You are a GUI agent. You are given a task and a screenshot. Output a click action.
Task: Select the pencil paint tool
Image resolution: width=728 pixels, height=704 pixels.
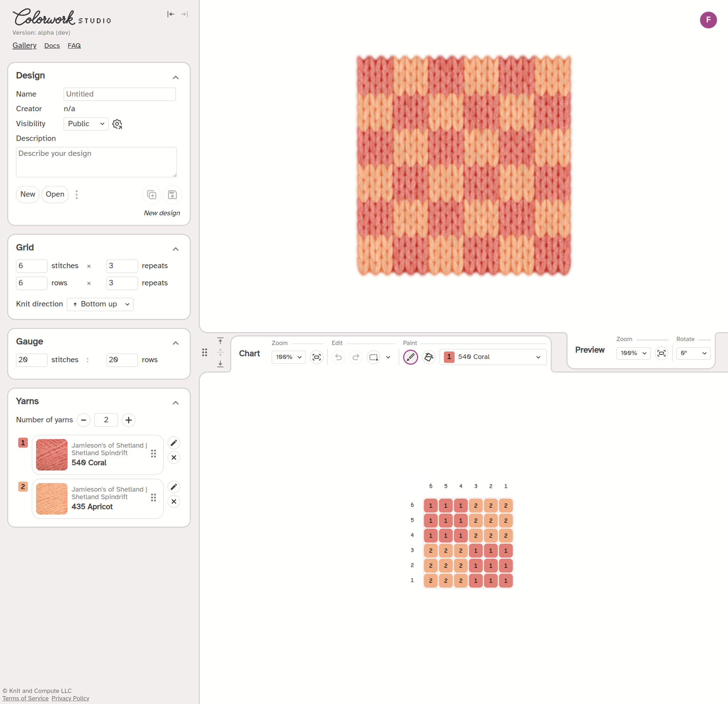[410, 358]
